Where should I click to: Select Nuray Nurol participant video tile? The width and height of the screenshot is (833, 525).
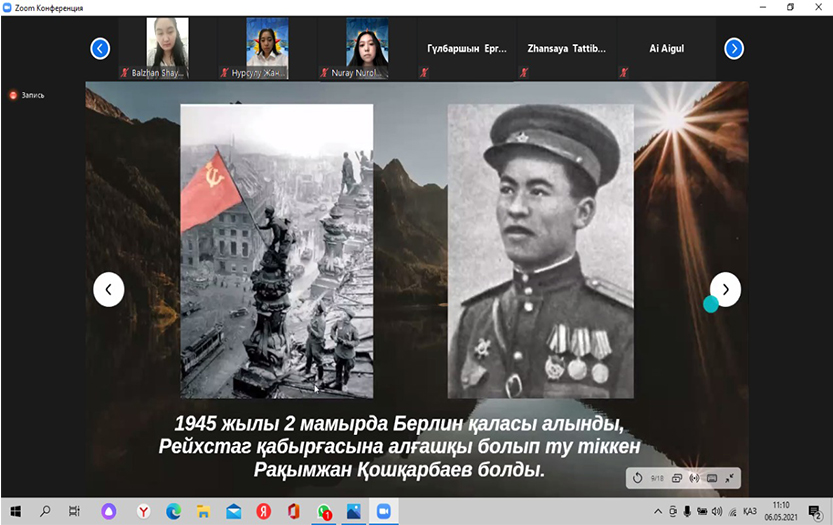[x=367, y=48]
